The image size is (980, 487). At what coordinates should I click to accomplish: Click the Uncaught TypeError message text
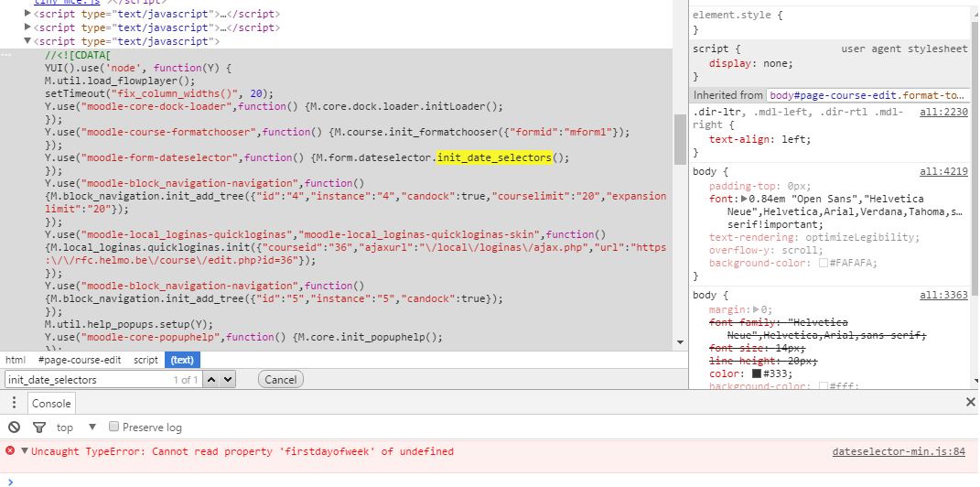pos(242,451)
